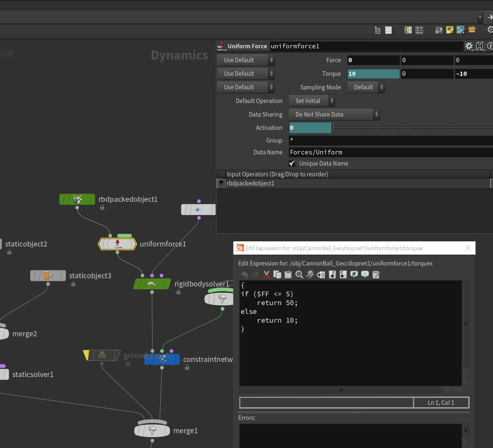Indent the selected expression lines
Screen dimensions: 493x448
click(332, 275)
